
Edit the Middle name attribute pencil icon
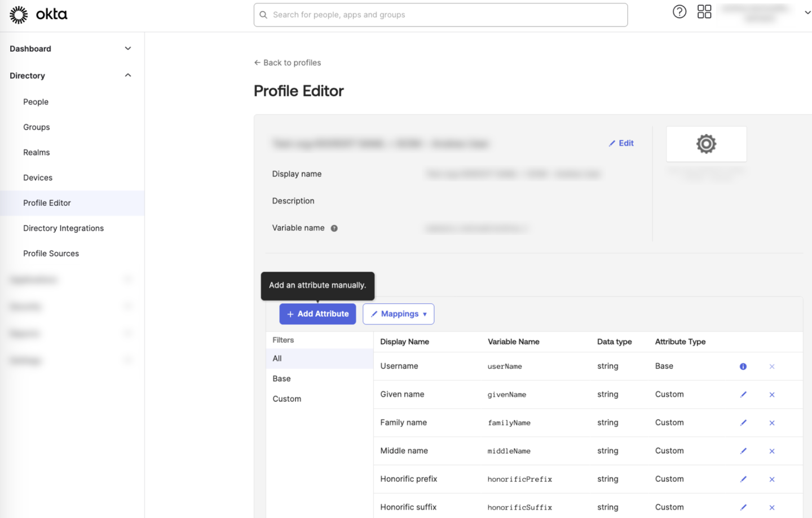click(743, 451)
